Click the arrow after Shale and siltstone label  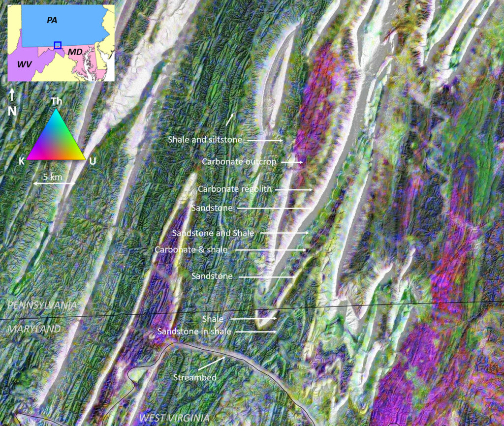(263, 140)
